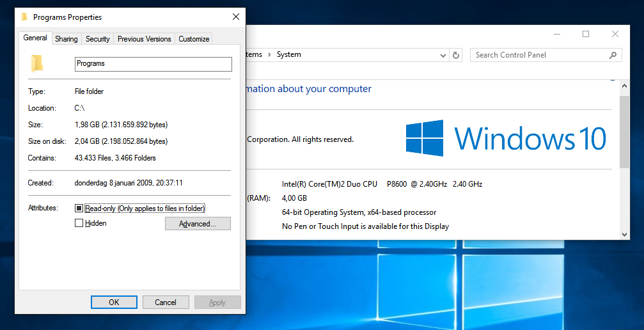The height and width of the screenshot is (330, 644).
Task: Open the Security tab
Action: click(97, 39)
